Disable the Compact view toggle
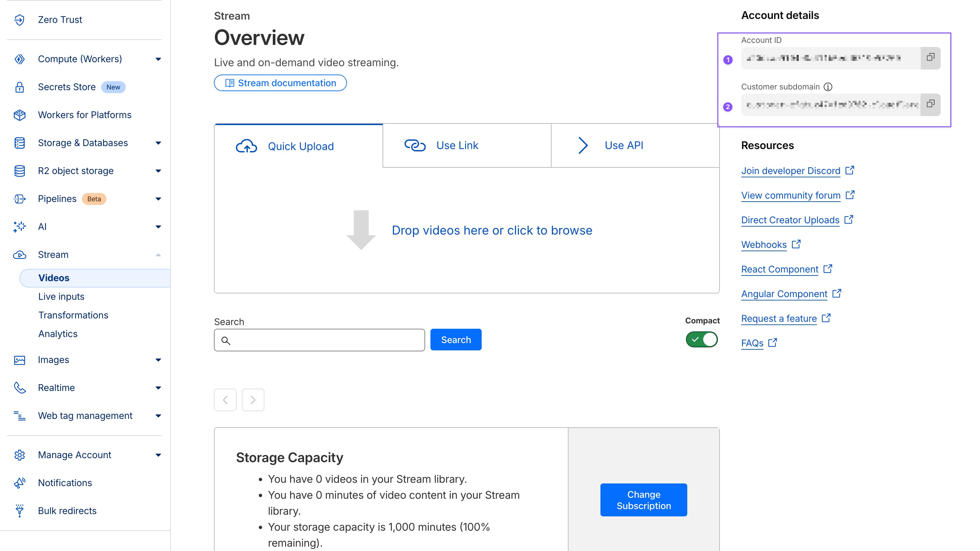Image resolution: width=980 pixels, height=551 pixels. [x=702, y=339]
